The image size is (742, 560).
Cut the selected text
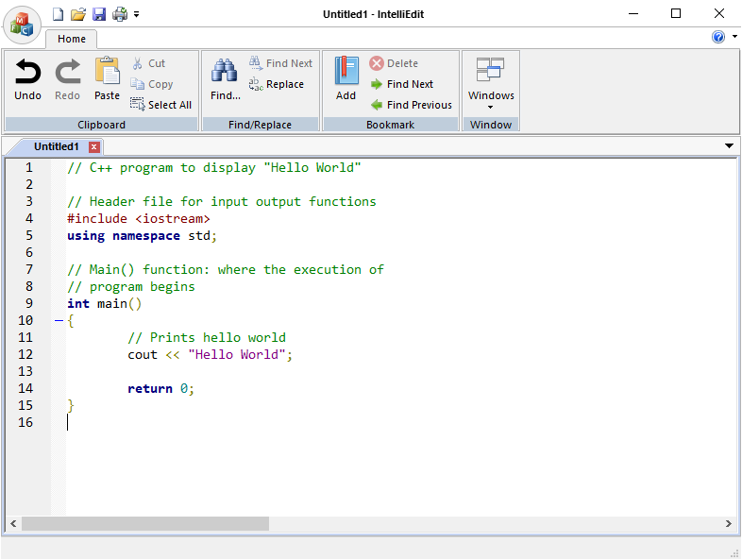(148, 63)
